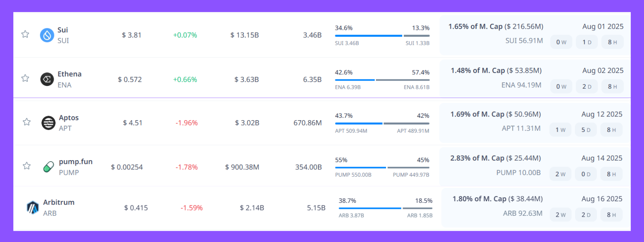
Task: Click Aptos's 43.7% unlocked progress bar
Action: 359,123
